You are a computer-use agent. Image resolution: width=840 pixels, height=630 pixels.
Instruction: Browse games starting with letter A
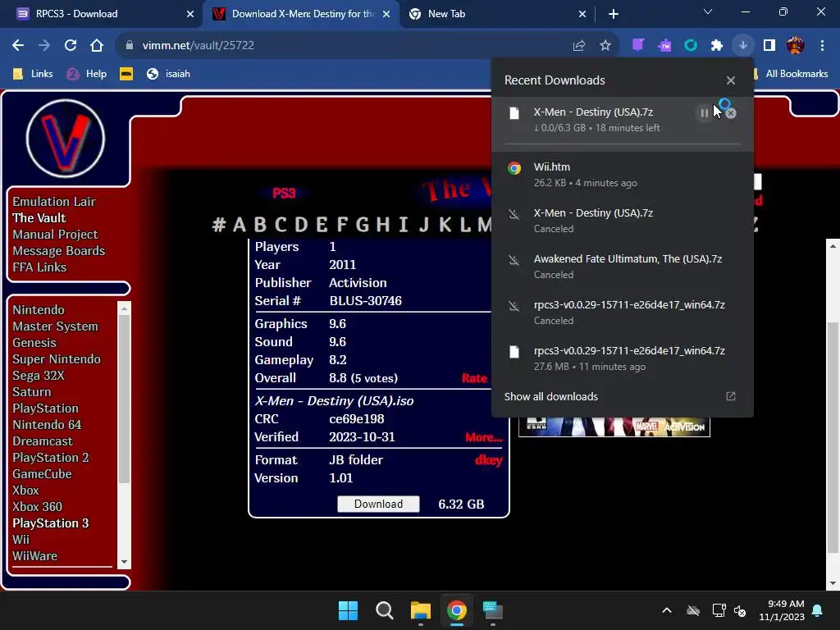240,225
